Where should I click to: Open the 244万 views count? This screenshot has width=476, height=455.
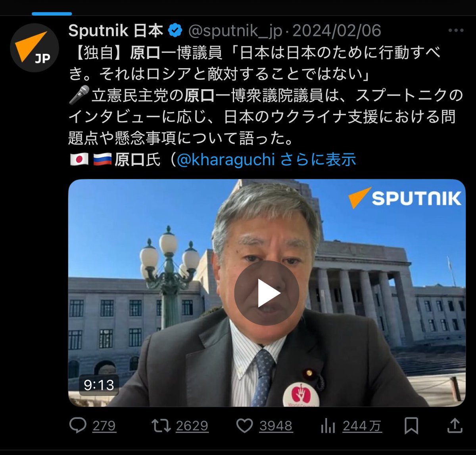coord(362,426)
